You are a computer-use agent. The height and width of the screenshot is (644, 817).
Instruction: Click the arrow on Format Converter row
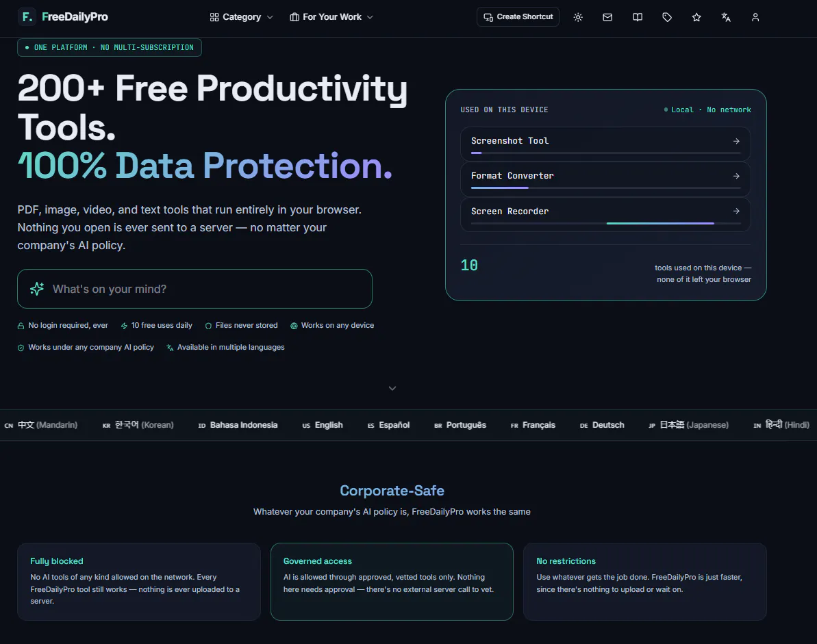[736, 176]
